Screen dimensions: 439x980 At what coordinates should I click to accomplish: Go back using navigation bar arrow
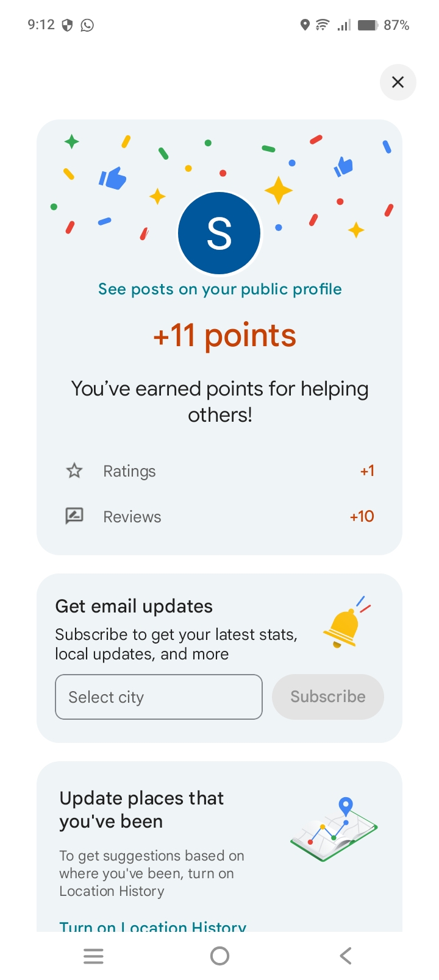coord(346,956)
